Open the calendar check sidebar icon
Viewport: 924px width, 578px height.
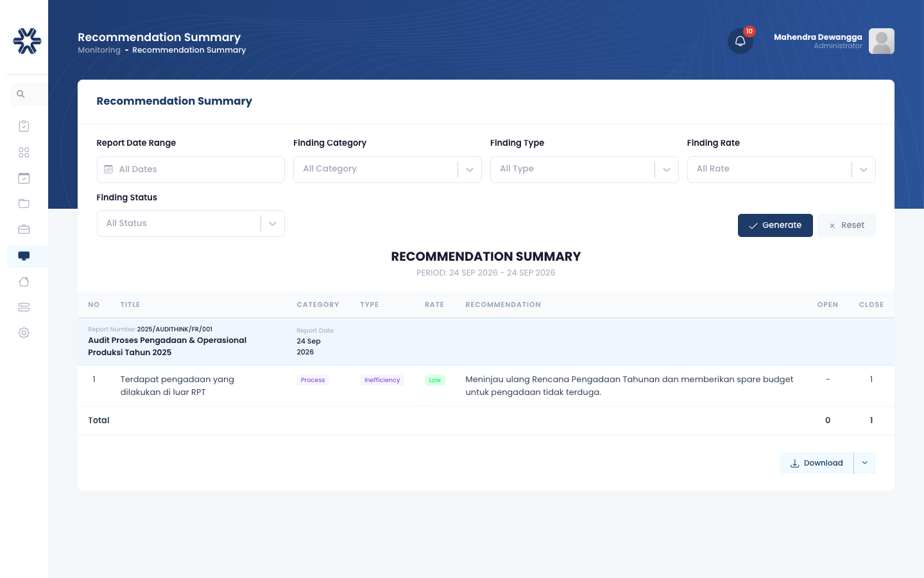click(x=24, y=178)
